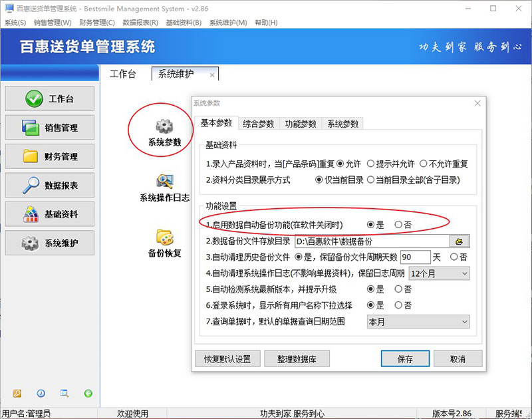The height and width of the screenshot is (419, 532).
Task: Click the green back arrow icon
Action: point(88,393)
